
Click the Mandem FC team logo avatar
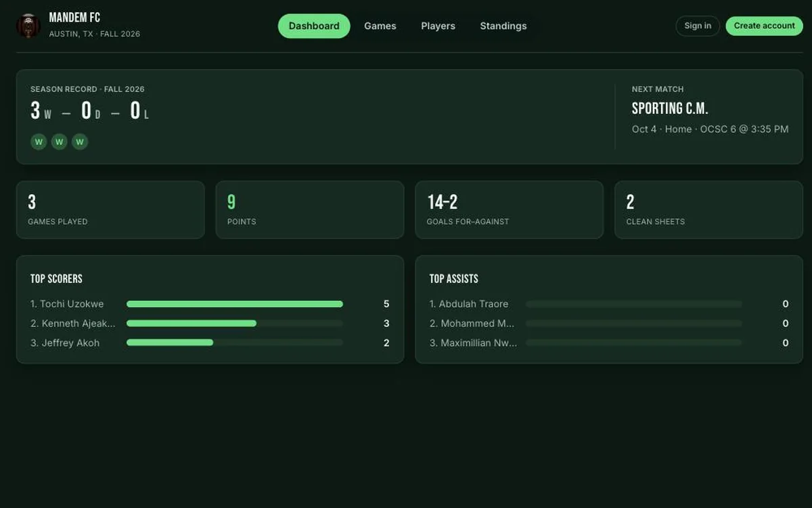click(x=28, y=26)
